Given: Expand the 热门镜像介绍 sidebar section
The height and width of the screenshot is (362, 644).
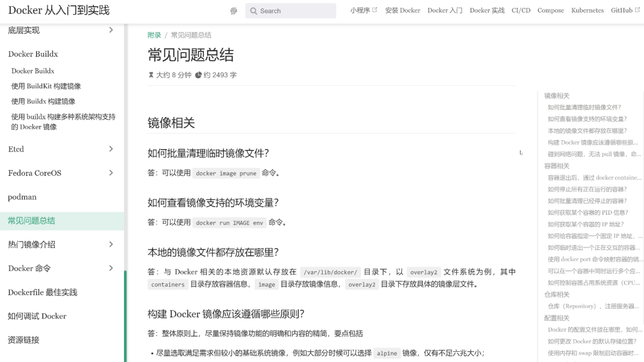Looking at the screenshot, I should pyautogui.click(x=111, y=244).
